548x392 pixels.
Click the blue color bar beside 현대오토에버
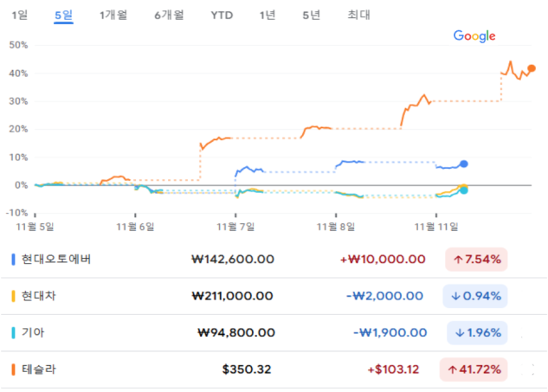(x=13, y=260)
